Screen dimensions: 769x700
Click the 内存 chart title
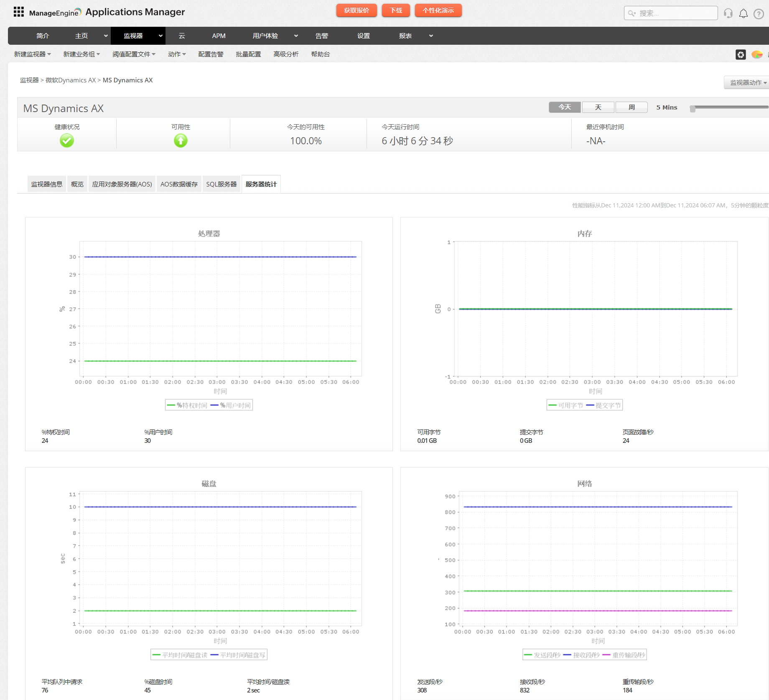click(585, 234)
